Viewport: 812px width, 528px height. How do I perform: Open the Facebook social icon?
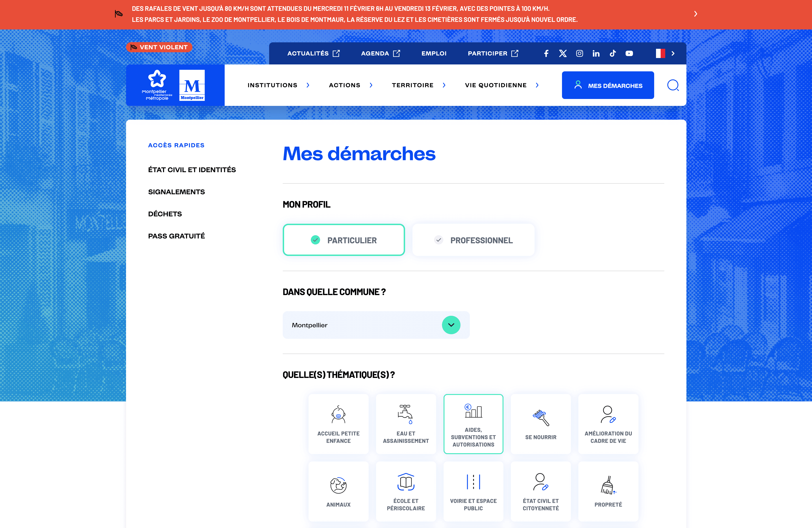546,54
